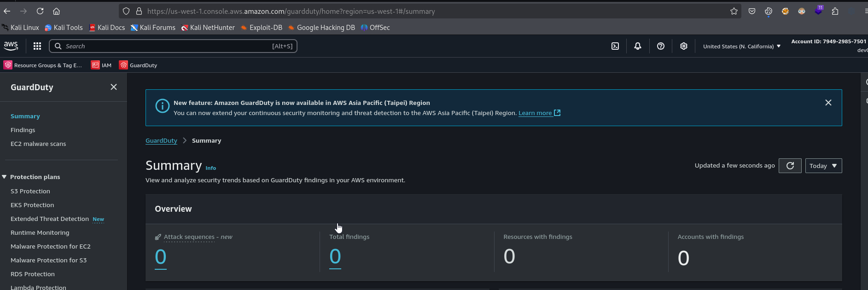Open the Kali Linux bookmark
Image resolution: width=868 pixels, height=290 pixels.
click(20, 28)
